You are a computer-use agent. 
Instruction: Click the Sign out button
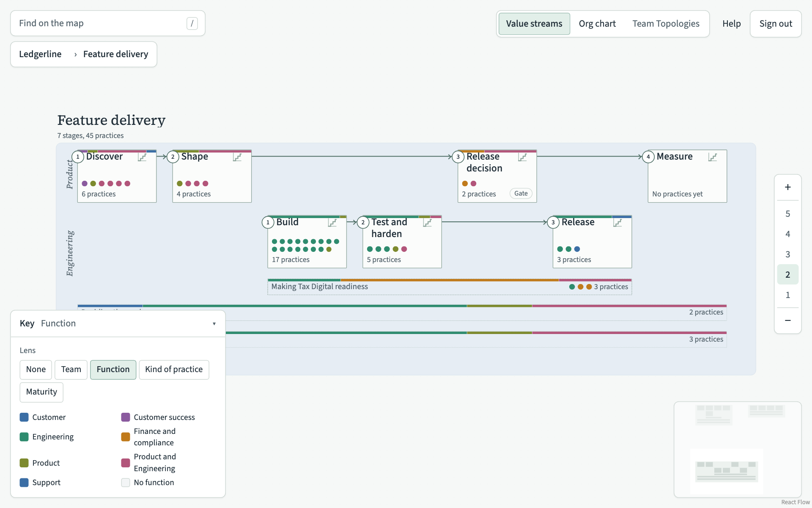click(x=776, y=24)
